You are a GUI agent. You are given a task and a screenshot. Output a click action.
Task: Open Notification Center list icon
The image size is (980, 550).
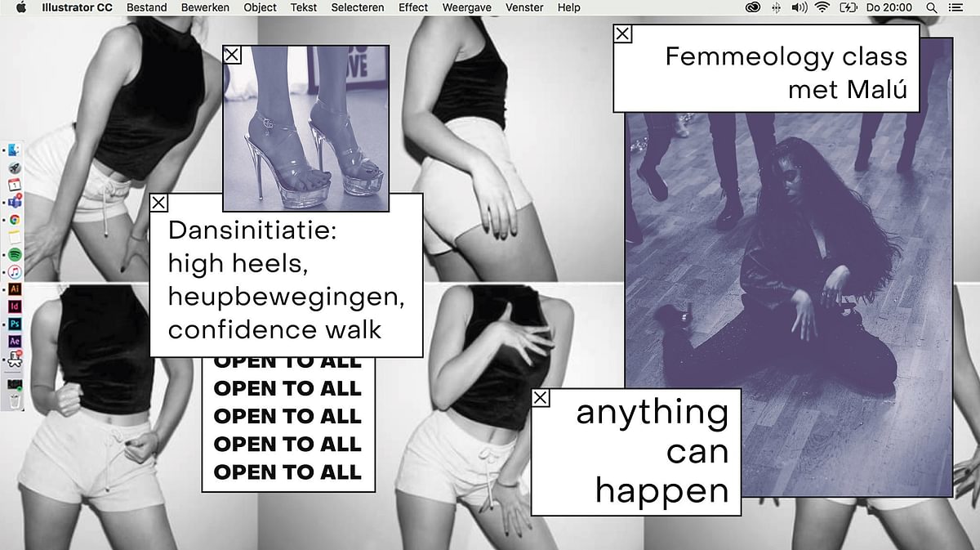pos(955,7)
